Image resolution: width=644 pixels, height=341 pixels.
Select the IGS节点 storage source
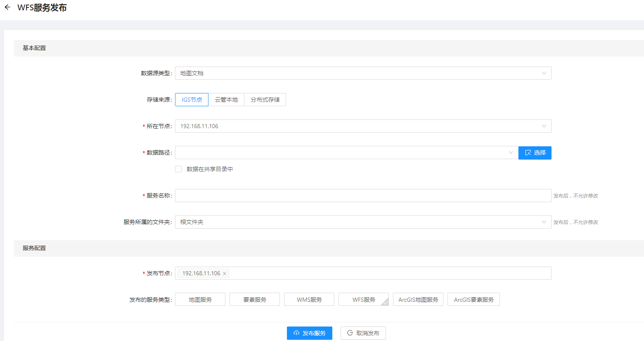192,100
